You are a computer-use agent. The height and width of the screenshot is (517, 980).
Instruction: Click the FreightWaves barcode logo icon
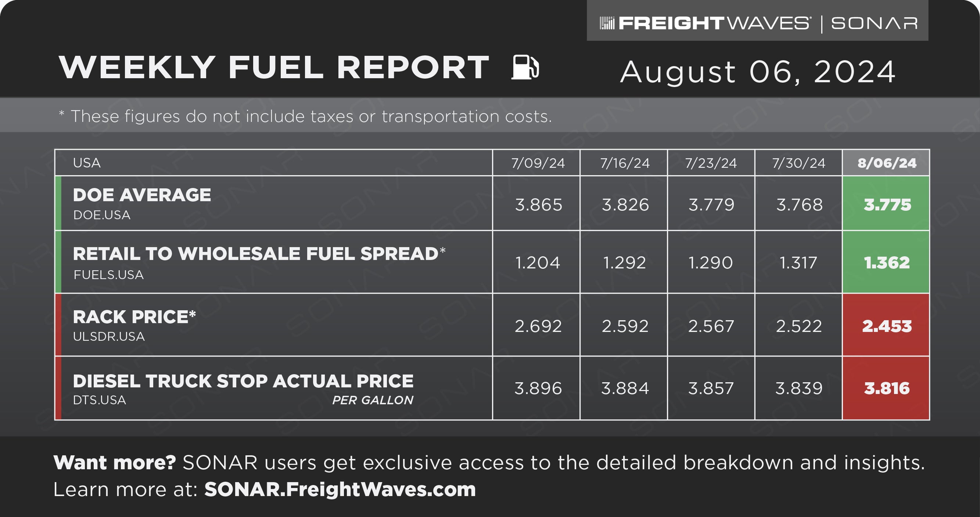(x=607, y=23)
